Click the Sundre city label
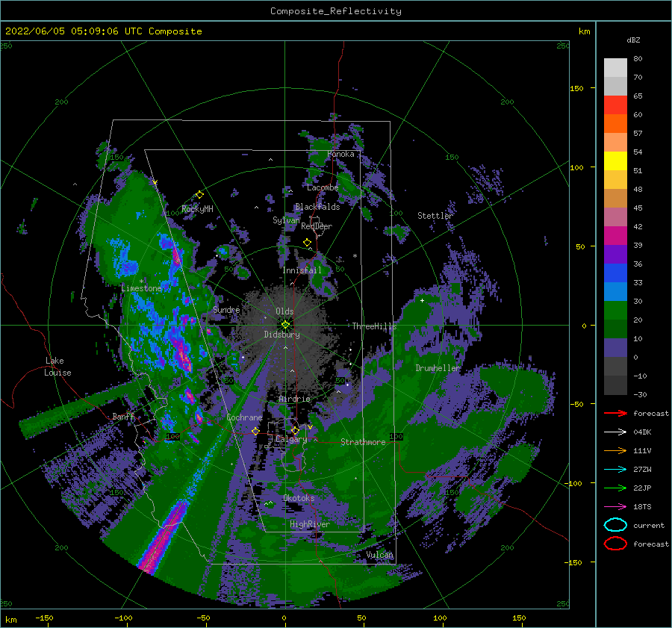 226,309
